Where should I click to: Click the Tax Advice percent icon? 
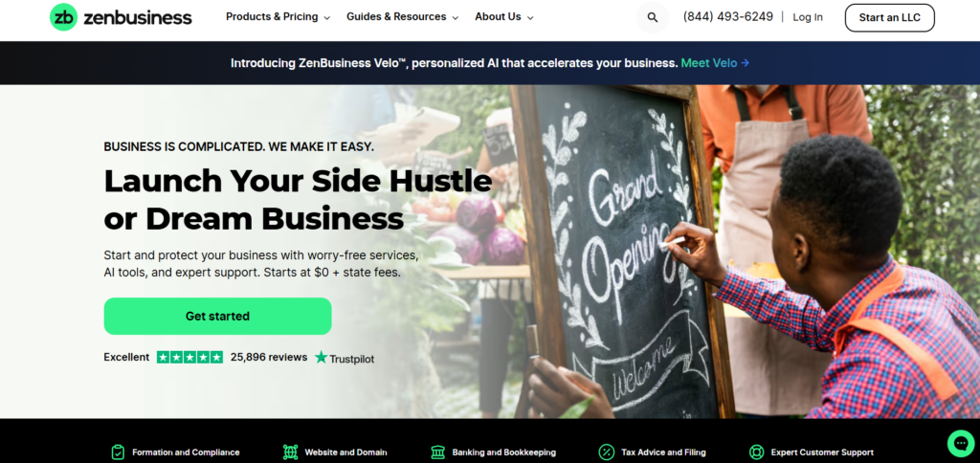(x=606, y=452)
